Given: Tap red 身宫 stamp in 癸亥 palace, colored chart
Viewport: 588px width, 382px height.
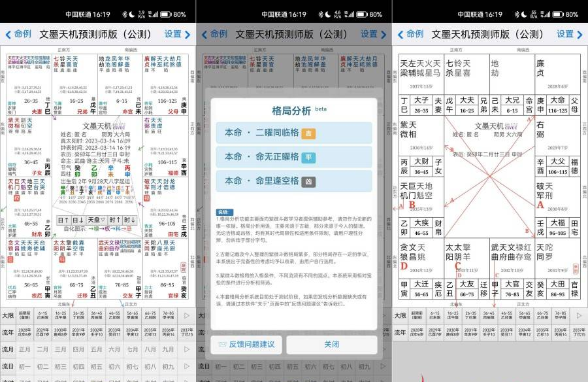Looking at the screenshot, I should (x=183, y=268).
